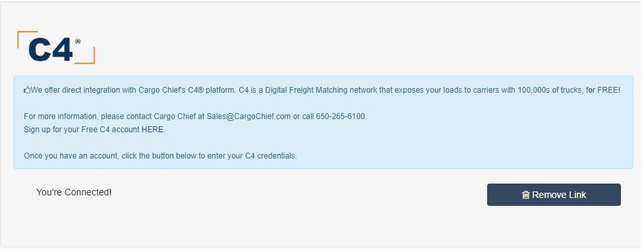
Task: Click the Sales@CargoChief.com email address
Action: coord(249,116)
